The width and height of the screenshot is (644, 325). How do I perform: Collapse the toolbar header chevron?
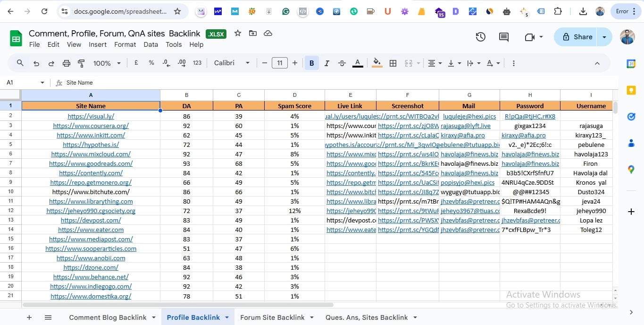point(597,63)
